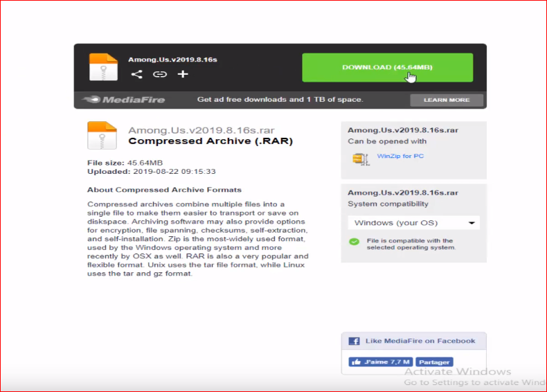
Task: Click the Partager button
Action: point(434,362)
